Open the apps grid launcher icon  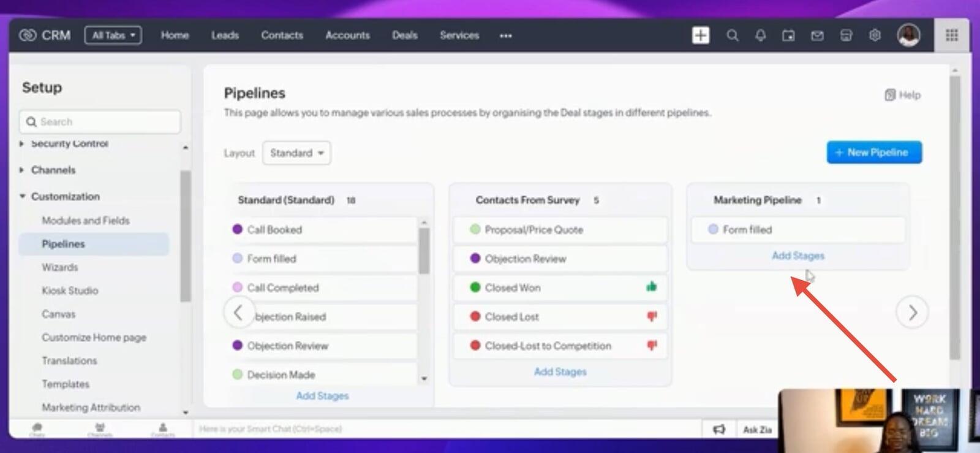tap(951, 36)
